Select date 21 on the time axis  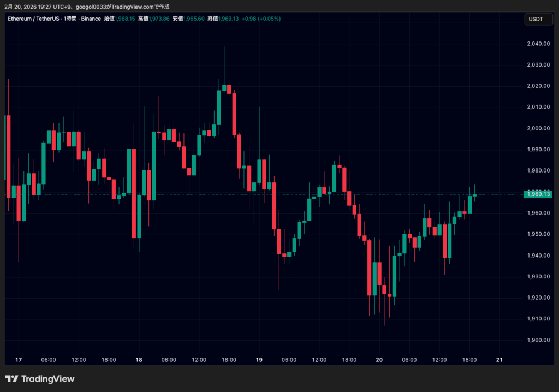(499, 360)
